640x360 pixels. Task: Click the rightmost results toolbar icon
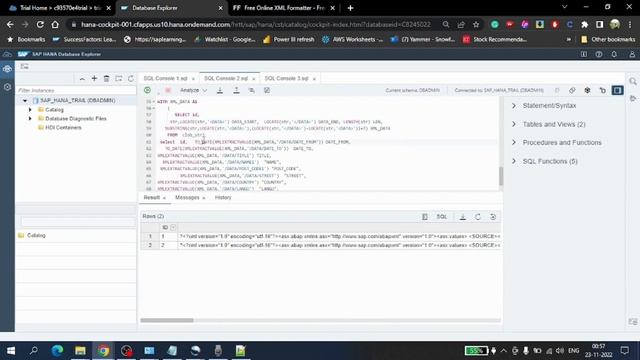click(x=493, y=217)
